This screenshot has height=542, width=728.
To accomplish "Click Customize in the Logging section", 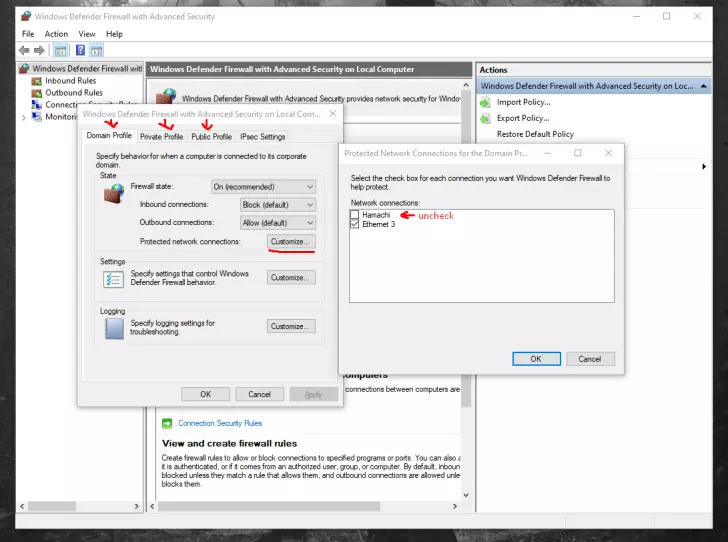I will [291, 327].
